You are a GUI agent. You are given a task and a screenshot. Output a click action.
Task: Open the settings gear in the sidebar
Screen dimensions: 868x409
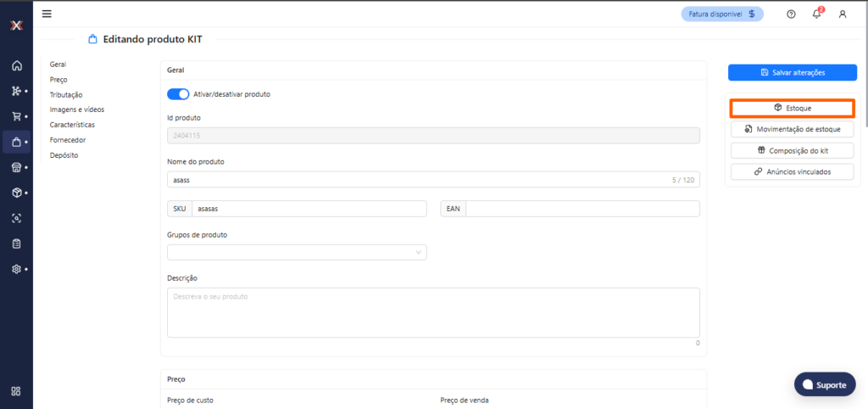[16, 269]
